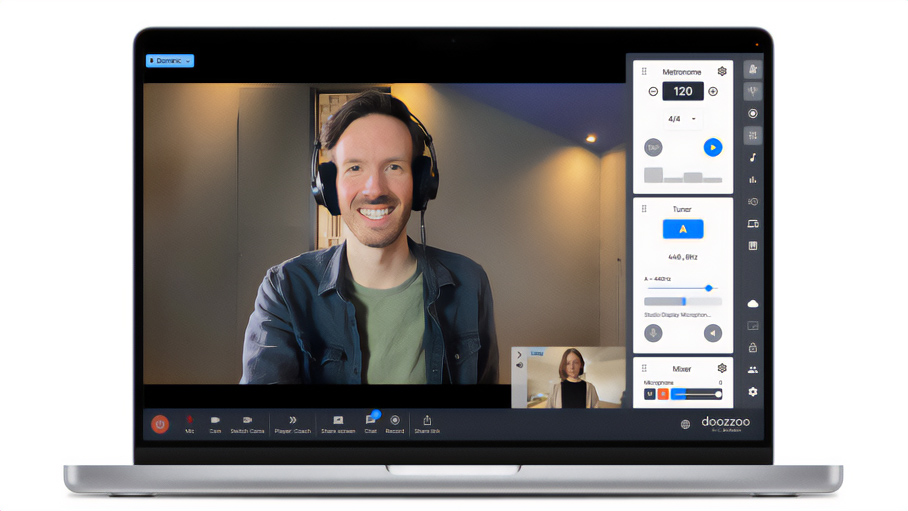Click the Share link button

pos(427,423)
